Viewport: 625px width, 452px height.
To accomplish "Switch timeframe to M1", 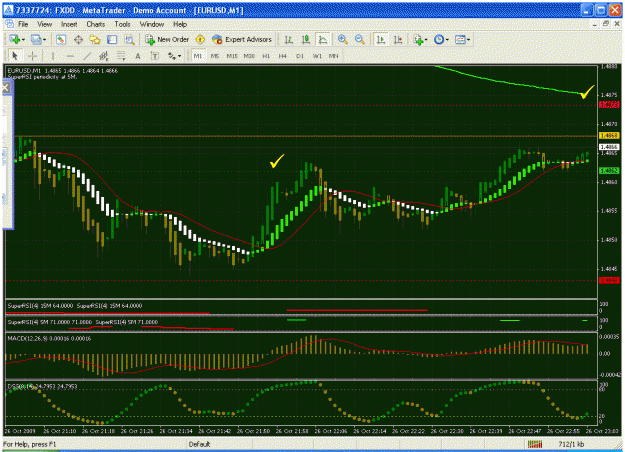I will 198,56.
